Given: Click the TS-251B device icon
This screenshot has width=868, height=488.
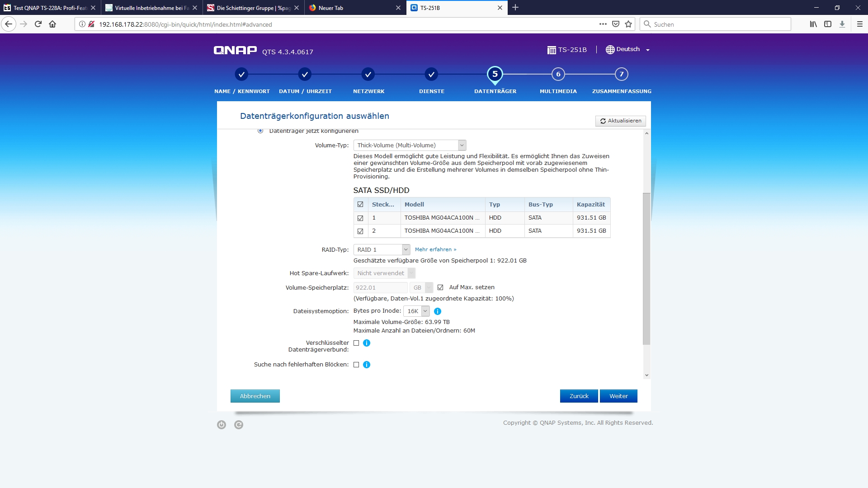Looking at the screenshot, I should click(x=552, y=50).
